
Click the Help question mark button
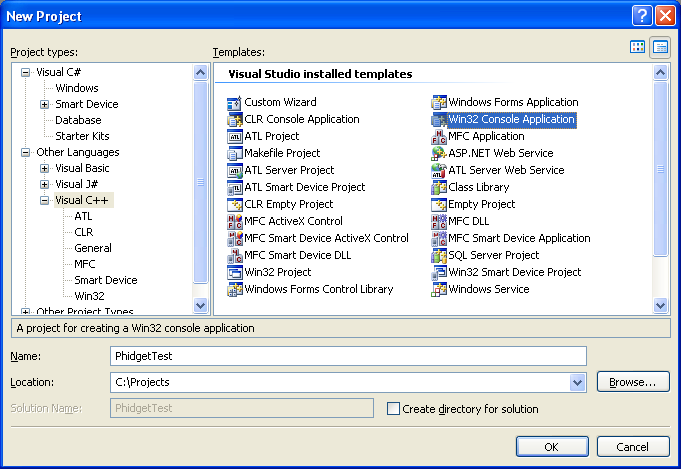pos(642,16)
